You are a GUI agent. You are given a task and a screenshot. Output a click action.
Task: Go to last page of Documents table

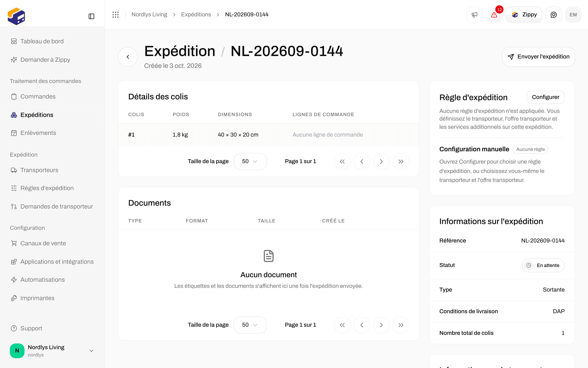point(401,325)
